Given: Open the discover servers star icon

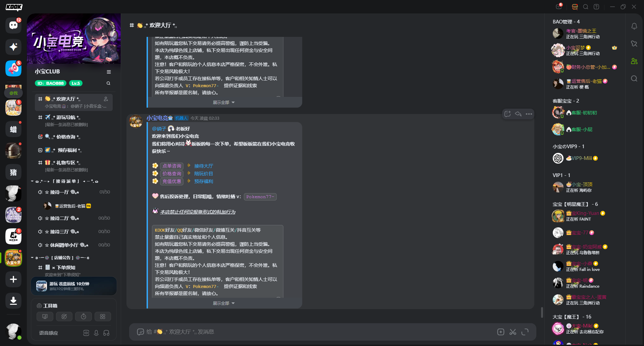Looking at the screenshot, I should [13, 47].
